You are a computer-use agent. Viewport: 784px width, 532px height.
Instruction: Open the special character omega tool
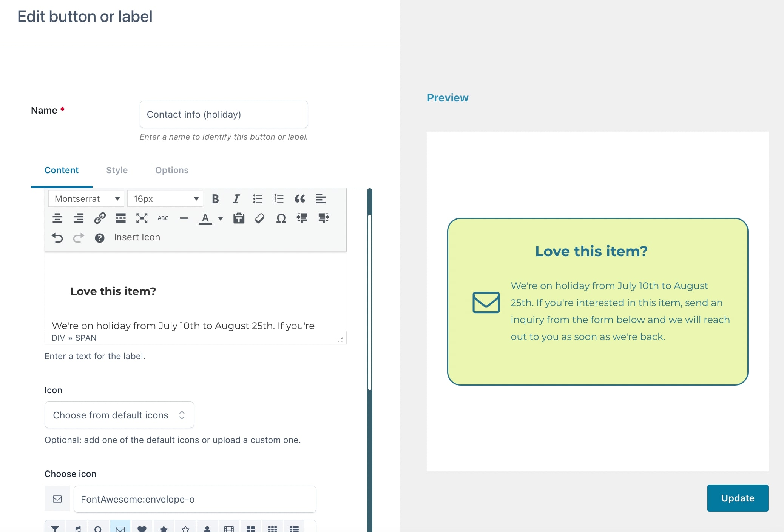(281, 218)
